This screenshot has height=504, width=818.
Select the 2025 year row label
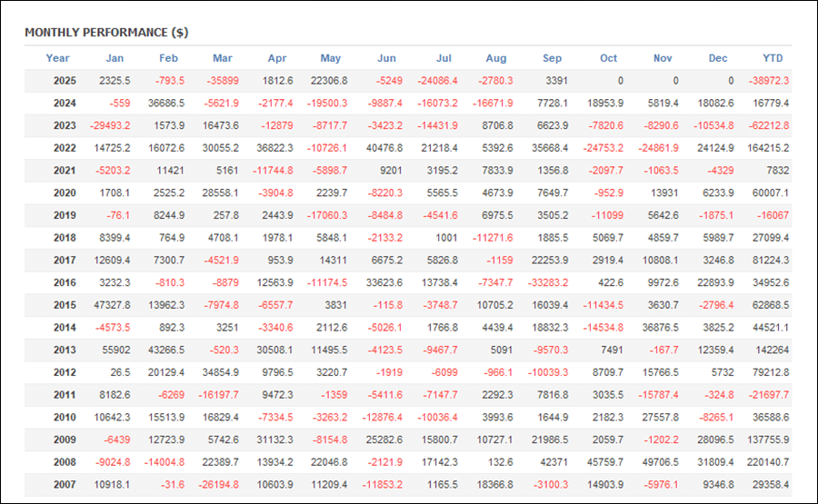coord(65,81)
